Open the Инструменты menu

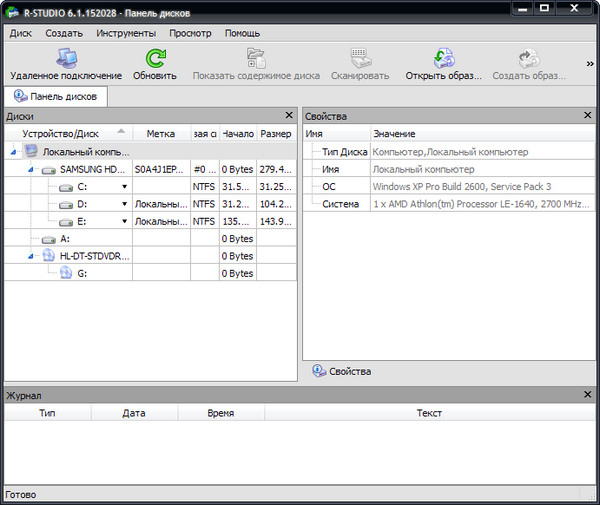point(126,33)
